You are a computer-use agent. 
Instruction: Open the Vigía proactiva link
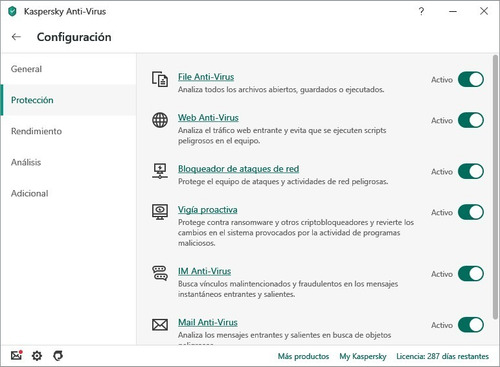coord(207,210)
